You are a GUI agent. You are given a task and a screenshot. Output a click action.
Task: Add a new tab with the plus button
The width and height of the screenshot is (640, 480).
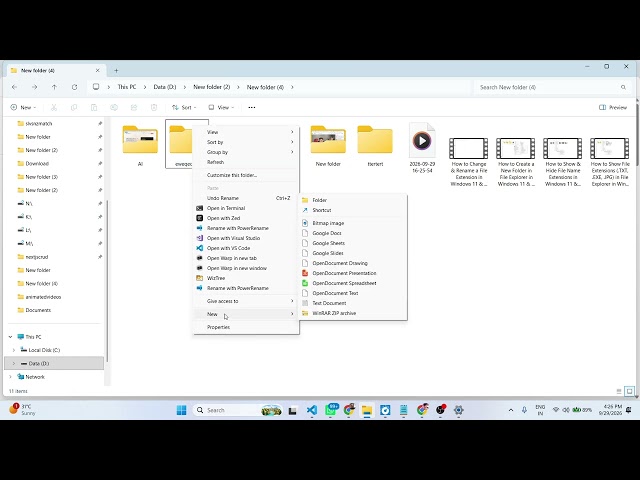tap(116, 71)
